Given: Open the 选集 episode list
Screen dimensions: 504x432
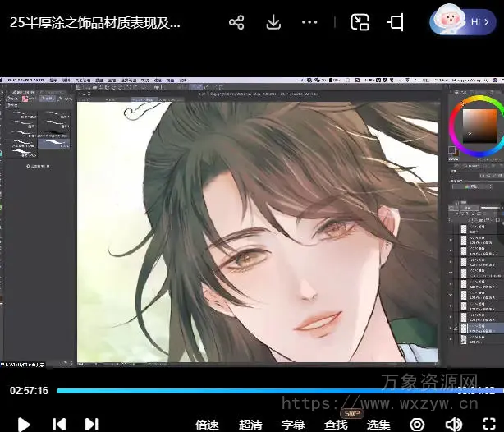Looking at the screenshot, I should tap(378, 425).
